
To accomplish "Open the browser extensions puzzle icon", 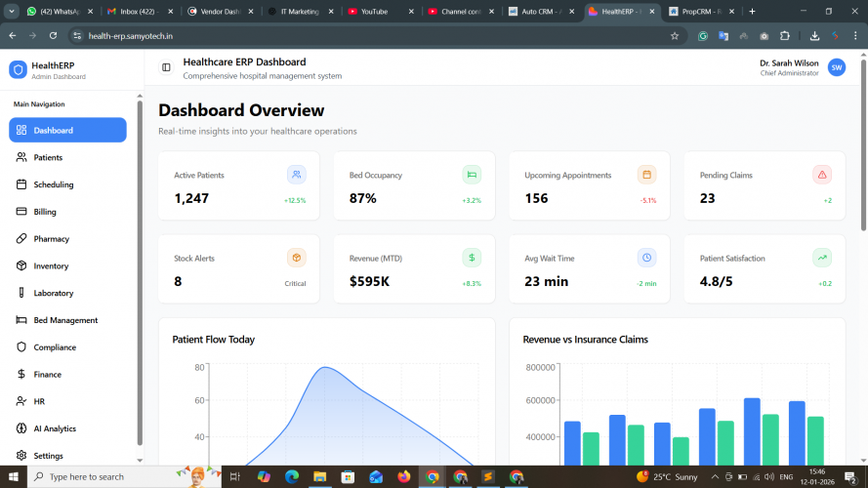I will pyautogui.click(x=784, y=36).
